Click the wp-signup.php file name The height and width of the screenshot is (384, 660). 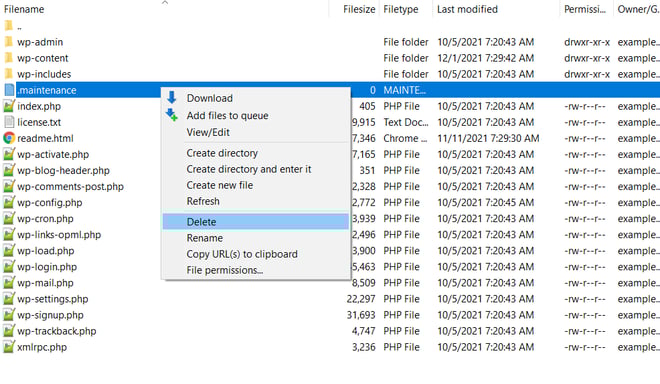pyautogui.click(x=50, y=315)
